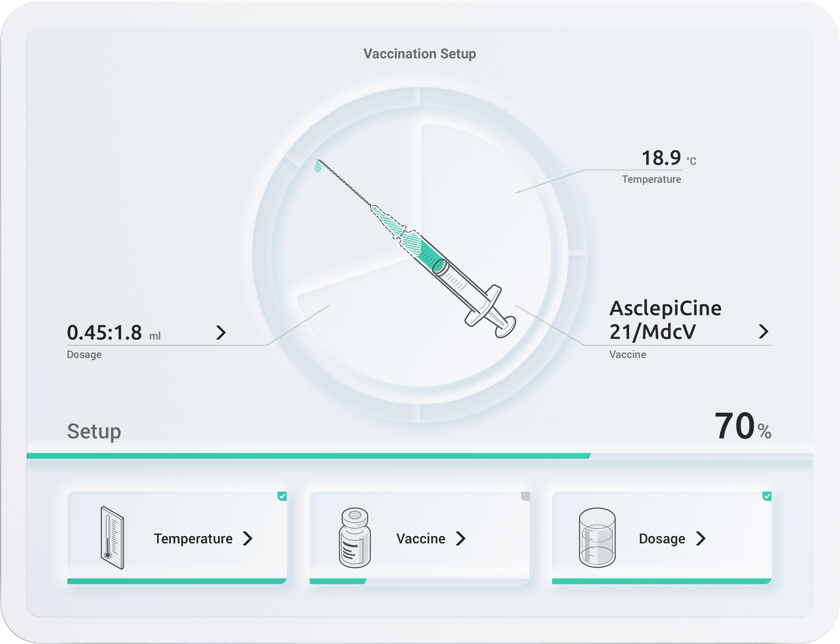Click the full progress bar under Dosage card
This screenshot has width=840, height=644.
(x=661, y=581)
